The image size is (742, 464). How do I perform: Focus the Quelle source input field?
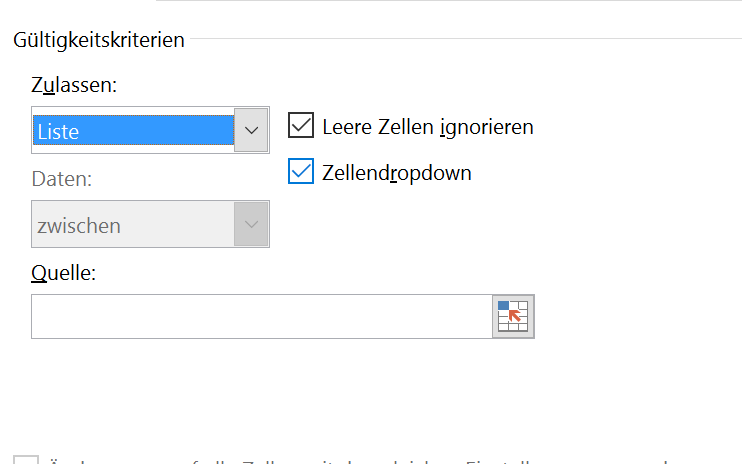coord(262,316)
